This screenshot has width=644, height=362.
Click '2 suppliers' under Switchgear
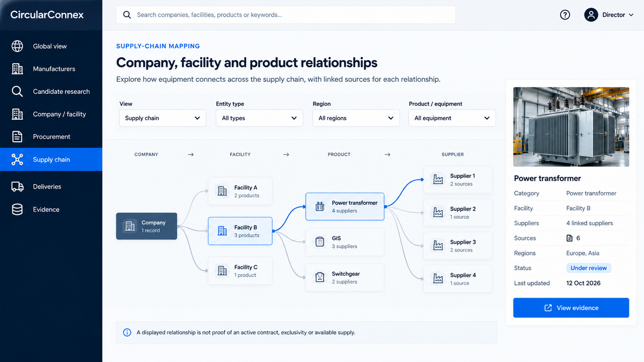[345, 281]
